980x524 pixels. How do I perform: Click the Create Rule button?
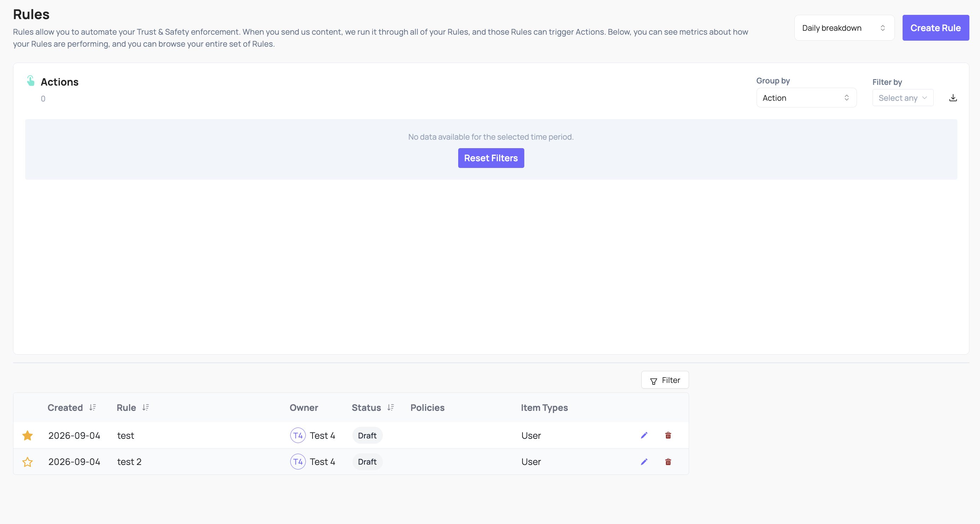tap(935, 28)
